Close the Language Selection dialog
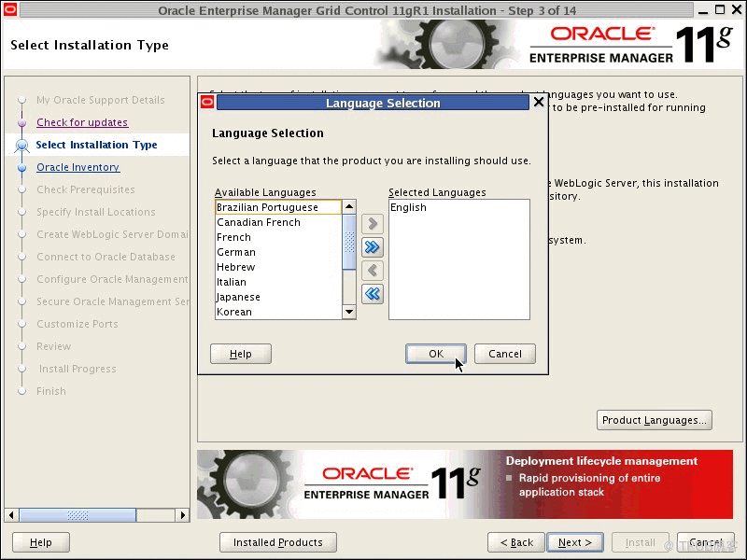Image resolution: width=747 pixels, height=560 pixels. (x=539, y=103)
